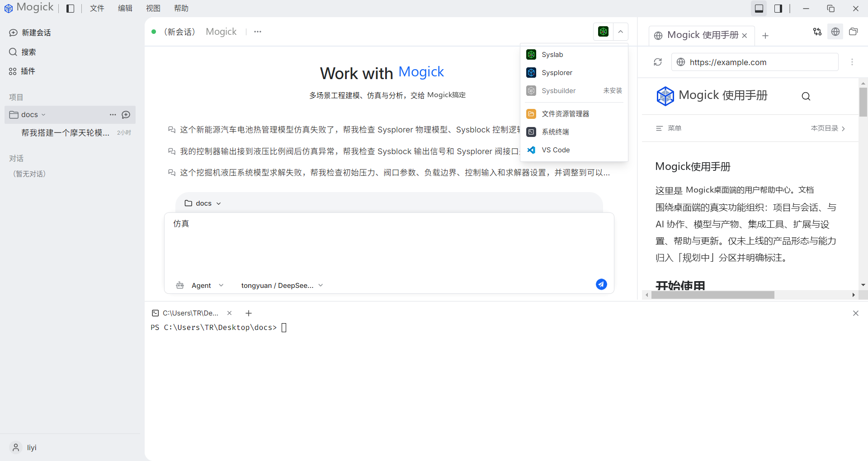Open VS Code from the list
This screenshot has height=461, width=868.
coord(574,150)
